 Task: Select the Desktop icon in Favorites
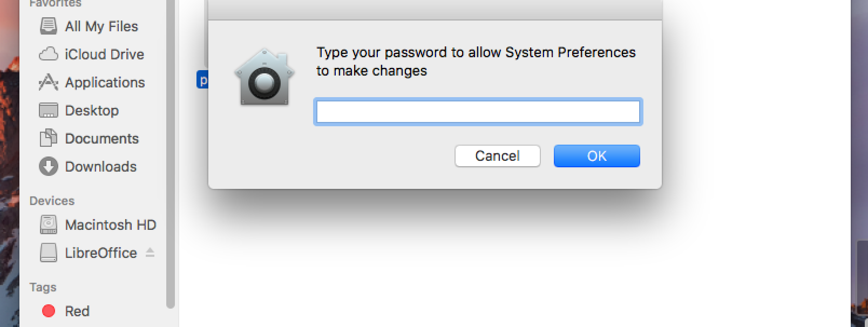click(48, 110)
